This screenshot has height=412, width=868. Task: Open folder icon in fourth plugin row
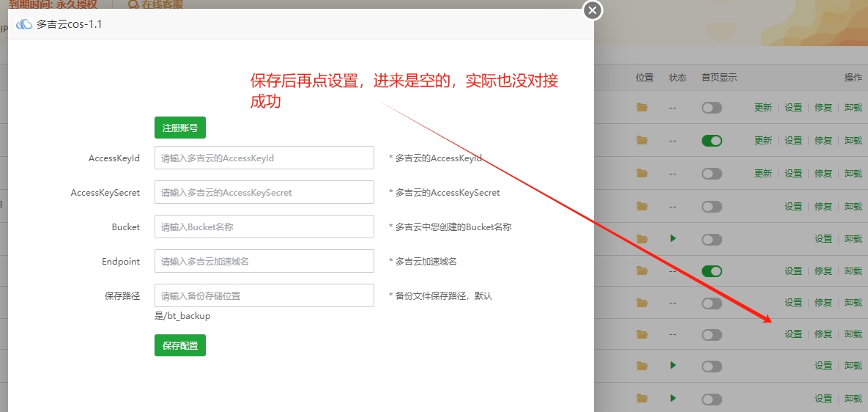[x=642, y=206]
